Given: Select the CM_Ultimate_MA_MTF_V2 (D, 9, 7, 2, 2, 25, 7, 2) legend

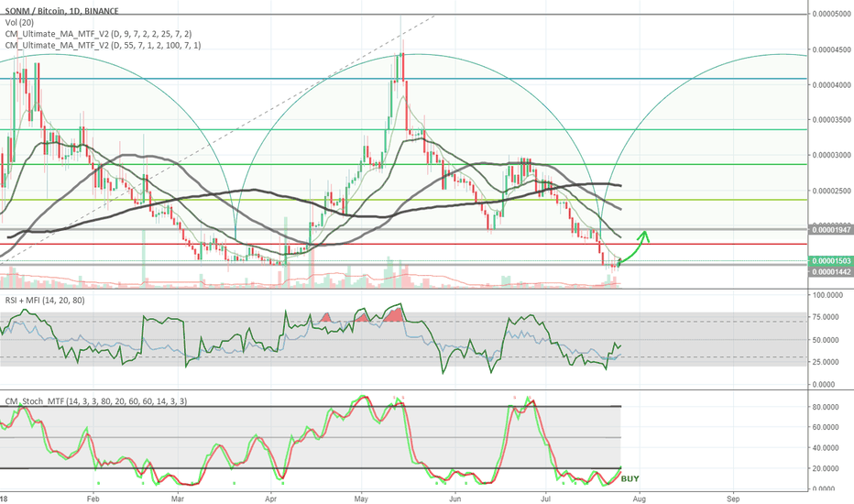Looking at the screenshot, I should 98,34.
